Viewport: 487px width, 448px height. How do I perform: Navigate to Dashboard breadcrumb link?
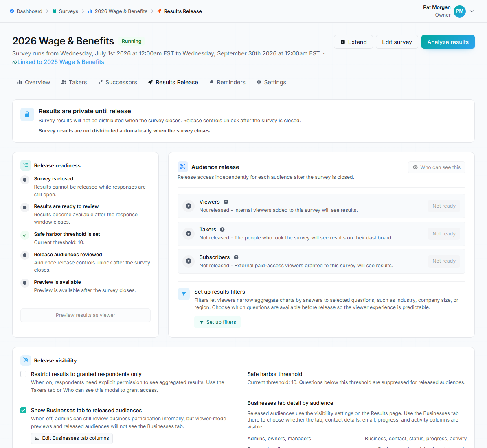[x=29, y=11]
